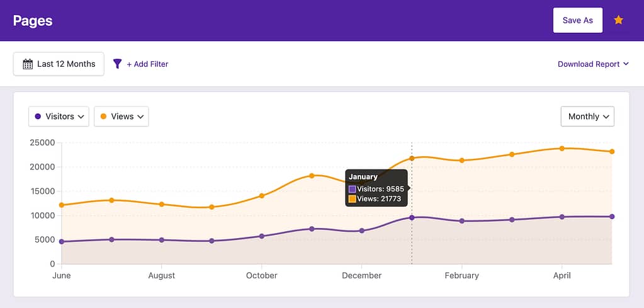Click the + Add Filter link
Screen dimensions: 644x308
147,64
